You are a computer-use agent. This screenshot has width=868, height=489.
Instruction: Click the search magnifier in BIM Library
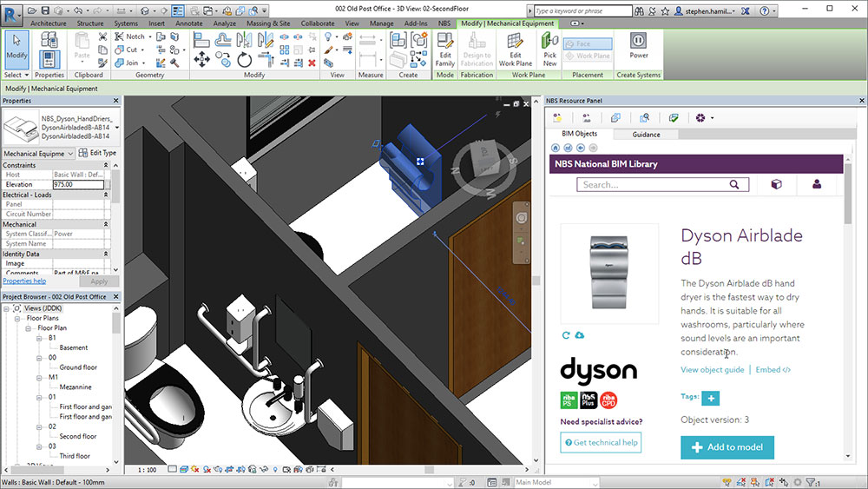pyautogui.click(x=734, y=184)
